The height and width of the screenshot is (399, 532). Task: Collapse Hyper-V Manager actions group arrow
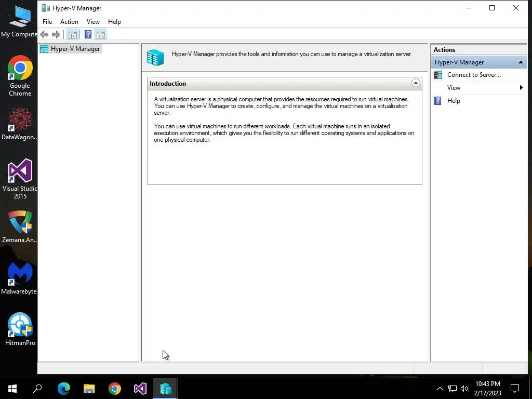pyautogui.click(x=521, y=62)
